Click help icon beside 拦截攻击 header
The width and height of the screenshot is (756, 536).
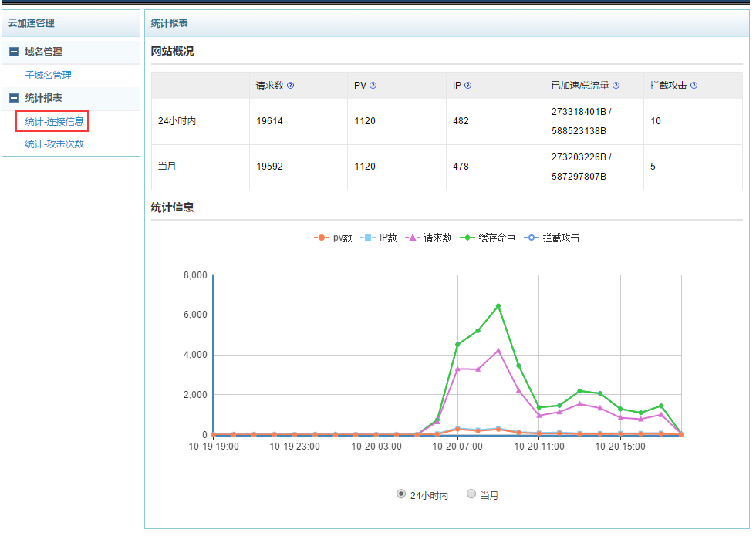[694, 86]
